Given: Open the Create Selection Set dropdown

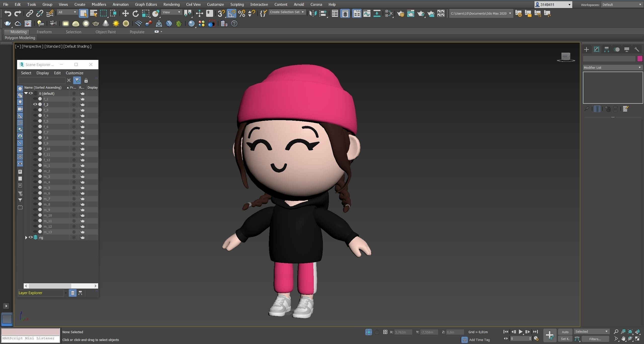Looking at the screenshot, I should (287, 12).
